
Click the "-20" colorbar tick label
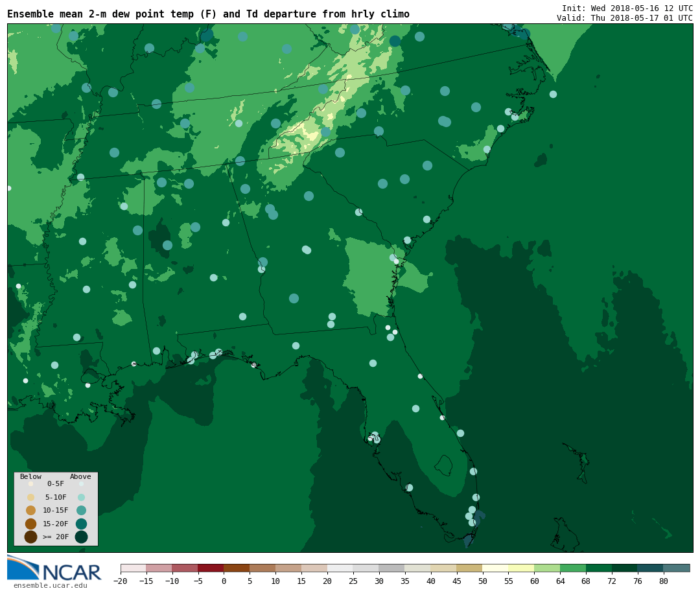[121, 581]
